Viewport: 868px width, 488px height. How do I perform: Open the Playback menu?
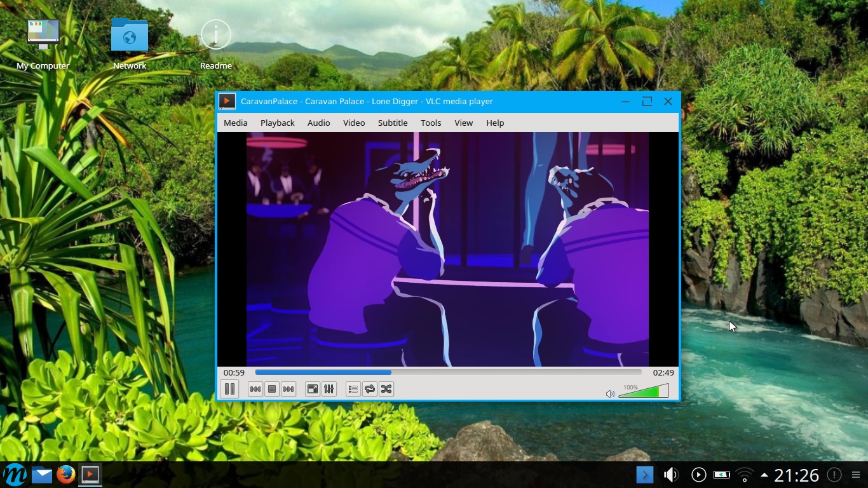point(278,123)
